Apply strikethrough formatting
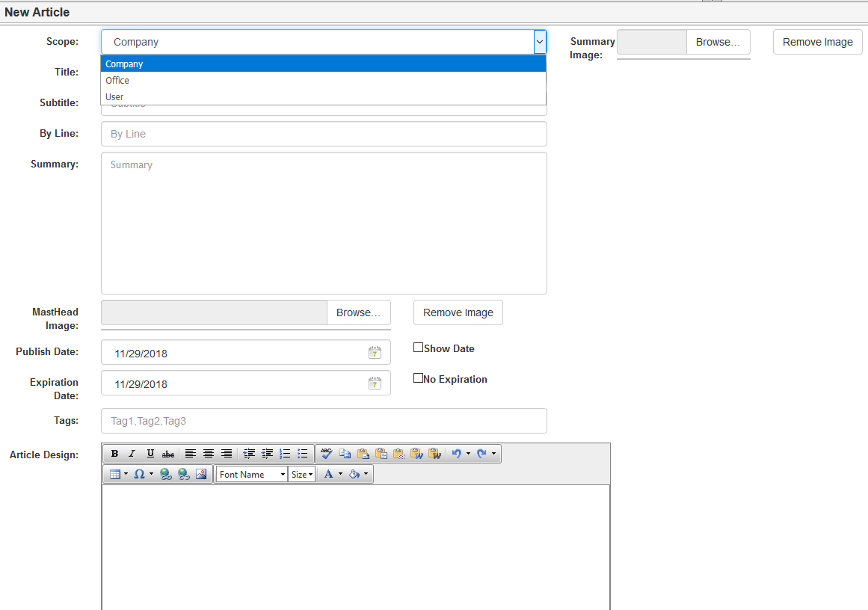The width and height of the screenshot is (868, 610). (x=167, y=454)
